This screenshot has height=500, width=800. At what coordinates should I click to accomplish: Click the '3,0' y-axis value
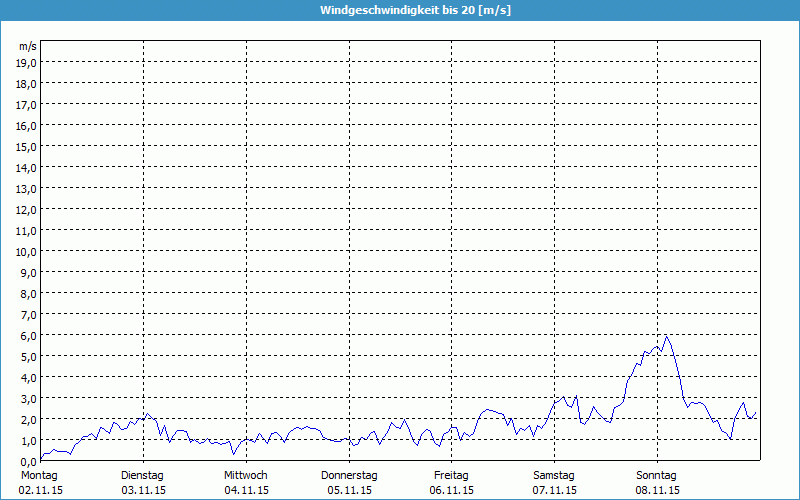pos(28,398)
